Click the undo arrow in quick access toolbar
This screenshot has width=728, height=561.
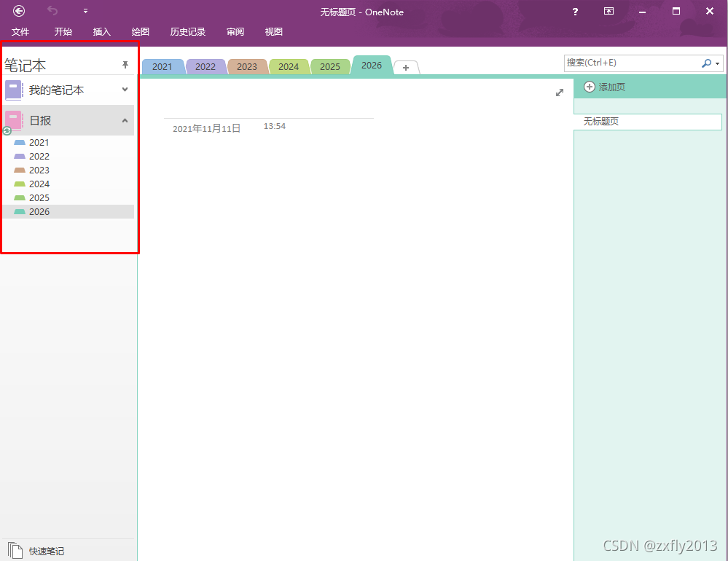pos(52,11)
